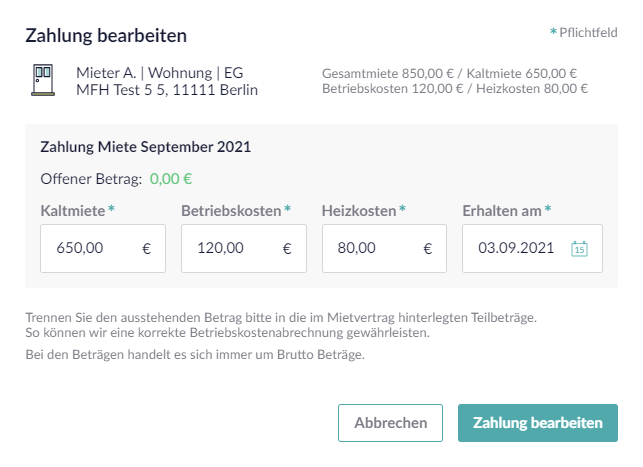Focus the Betriebskosten amount input
The width and height of the screenshot is (643, 467).
230,249
